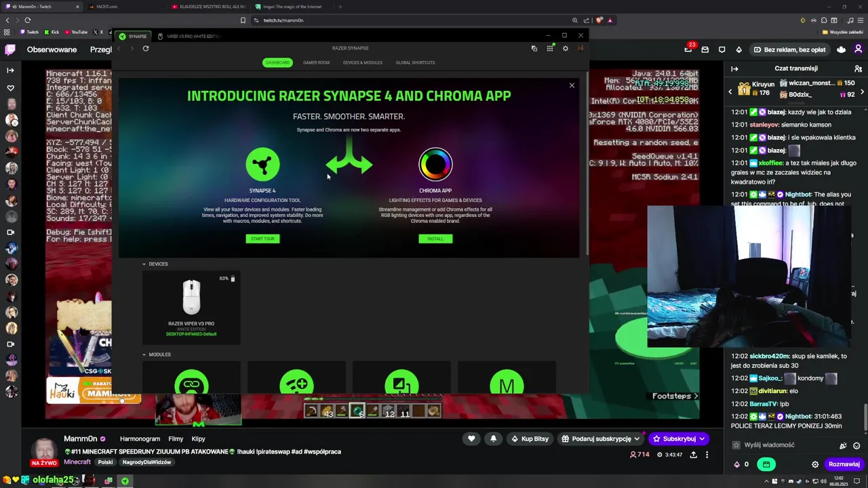Image resolution: width=868 pixels, height=488 pixels.
Task: Follow MammOn with the heart button
Action: pyautogui.click(x=471, y=439)
